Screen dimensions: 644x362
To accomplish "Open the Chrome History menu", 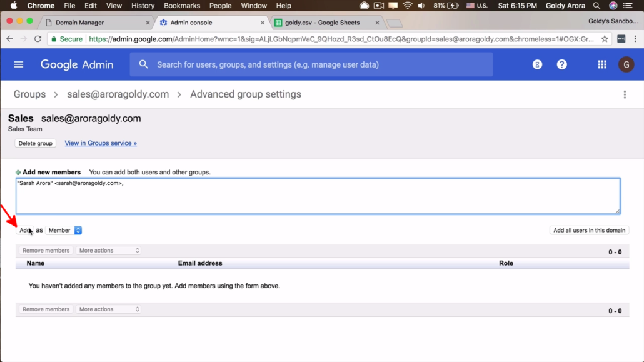I will coord(143,6).
